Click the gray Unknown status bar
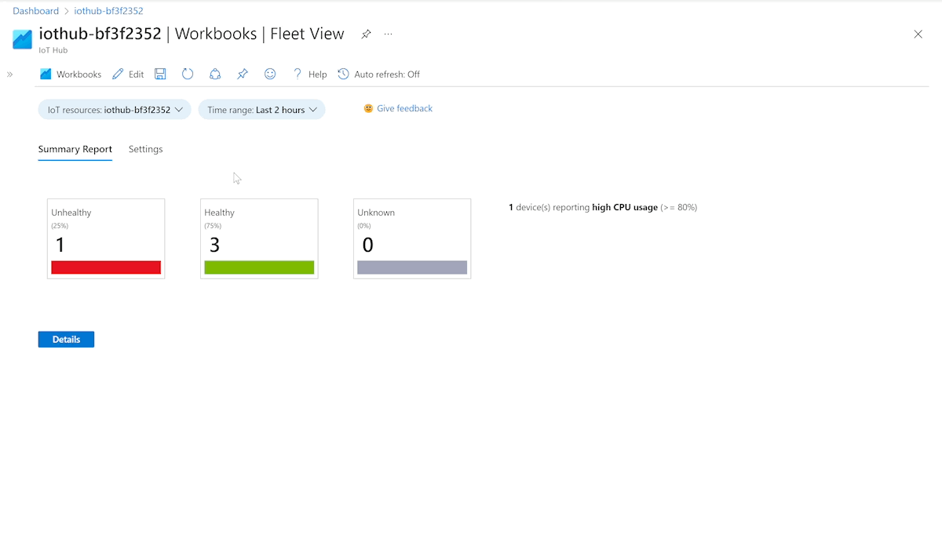The image size is (942, 560). click(412, 267)
